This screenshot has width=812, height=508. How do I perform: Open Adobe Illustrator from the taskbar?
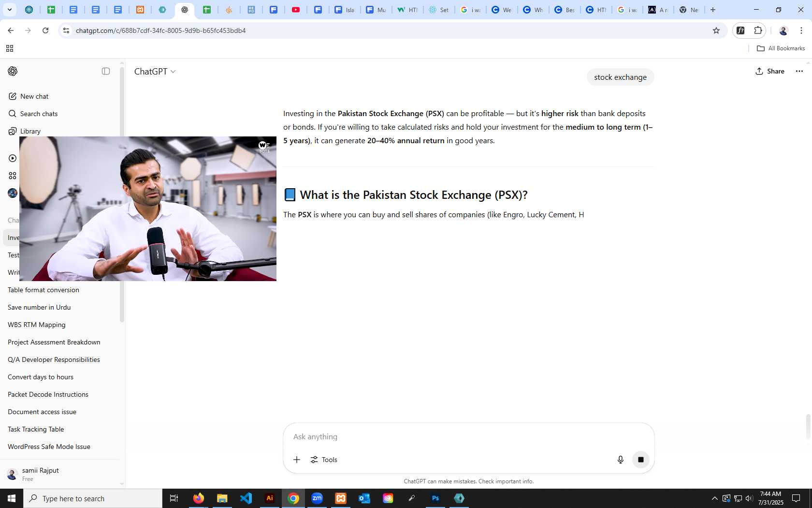point(270,498)
